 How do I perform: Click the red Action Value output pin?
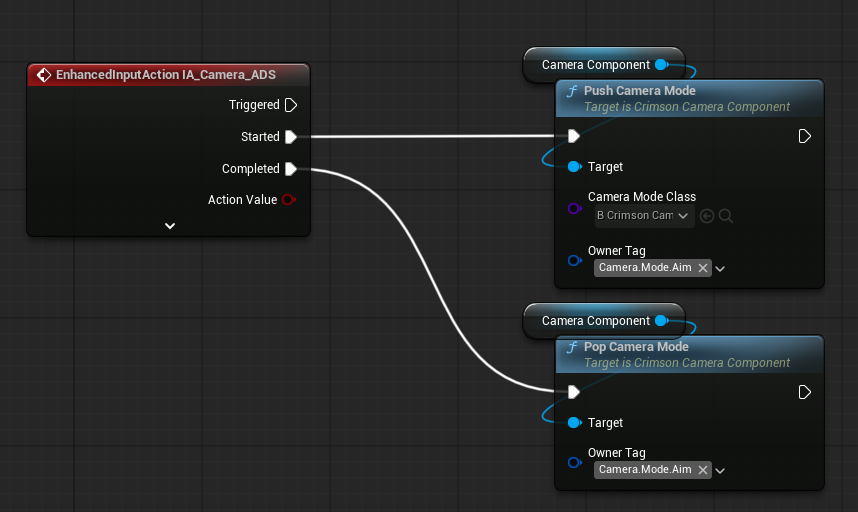(x=288, y=200)
